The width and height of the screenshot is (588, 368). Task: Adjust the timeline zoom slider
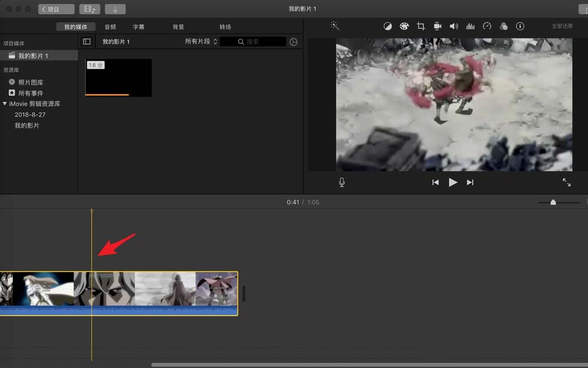[x=553, y=202]
